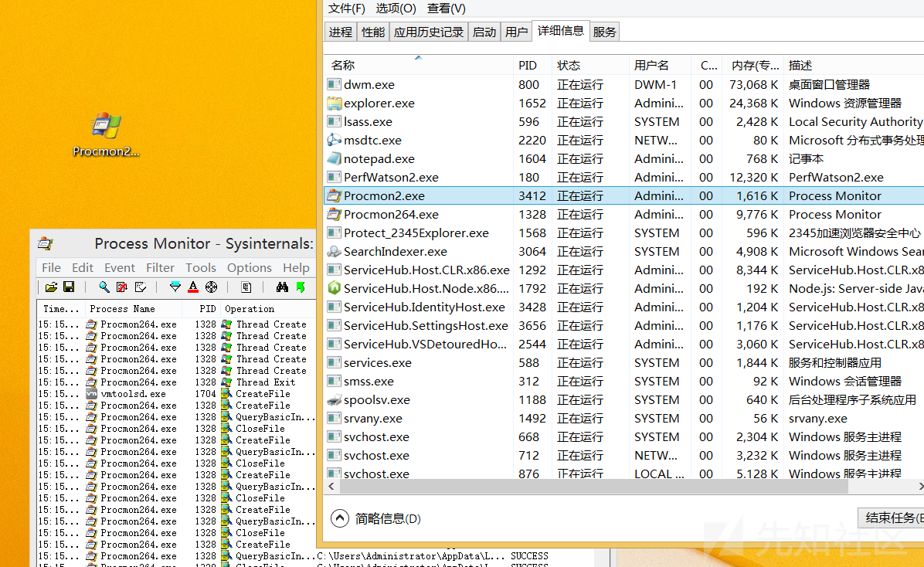Click the Autoscroll icon in Process Monitor toolbar
This screenshot has height=567, width=924.
click(x=122, y=287)
